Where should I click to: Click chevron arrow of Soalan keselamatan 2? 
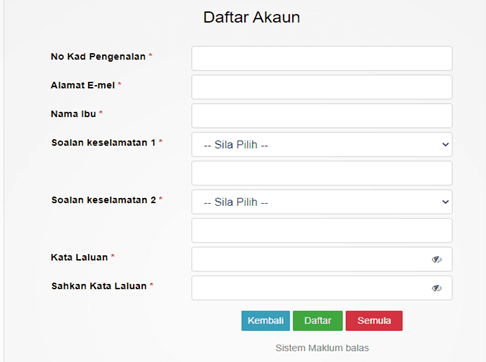[445, 202]
